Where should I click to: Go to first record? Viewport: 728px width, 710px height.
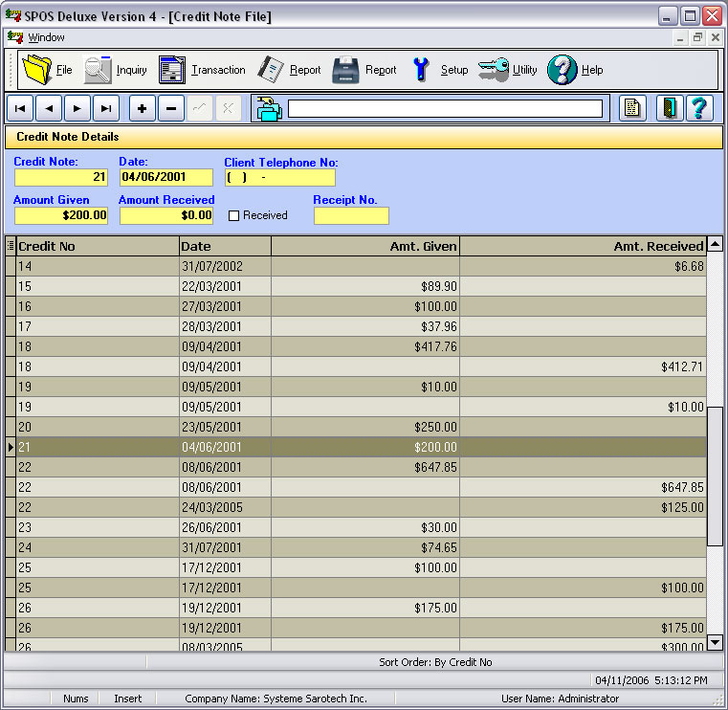coord(20,109)
